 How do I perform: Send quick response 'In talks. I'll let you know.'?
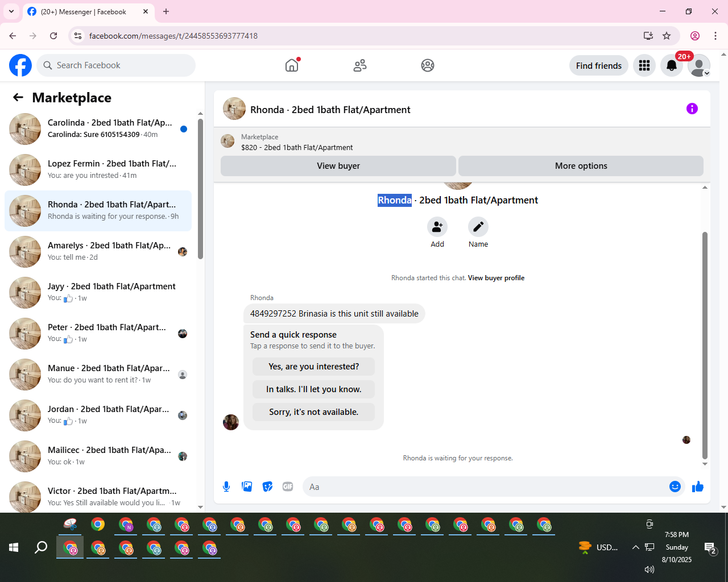313,389
